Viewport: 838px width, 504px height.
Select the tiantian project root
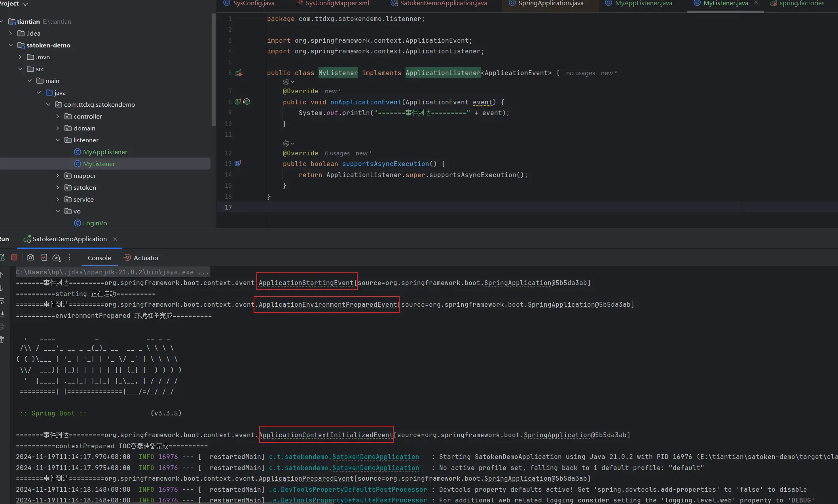coord(28,21)
